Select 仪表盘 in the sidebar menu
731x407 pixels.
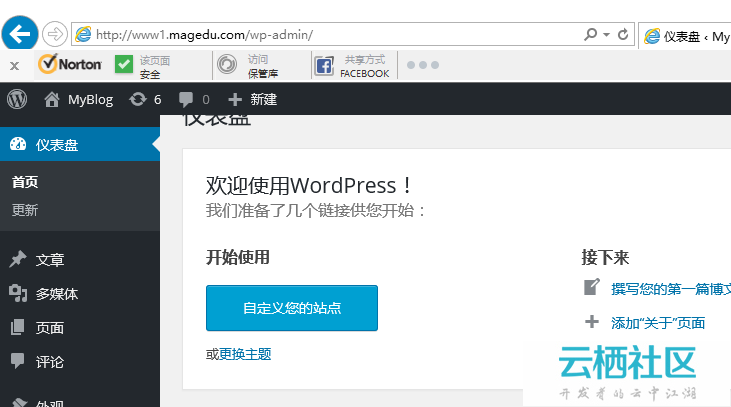(80, 145)
